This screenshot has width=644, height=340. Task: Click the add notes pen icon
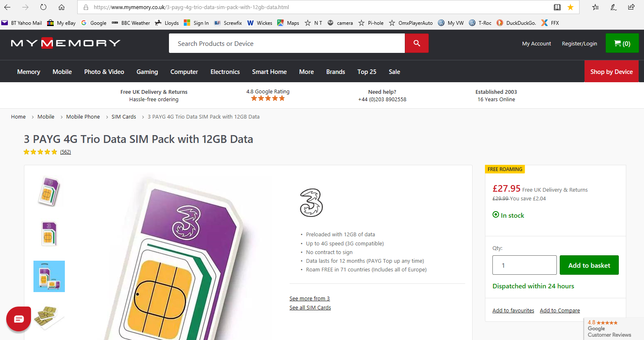coord(613,7)
